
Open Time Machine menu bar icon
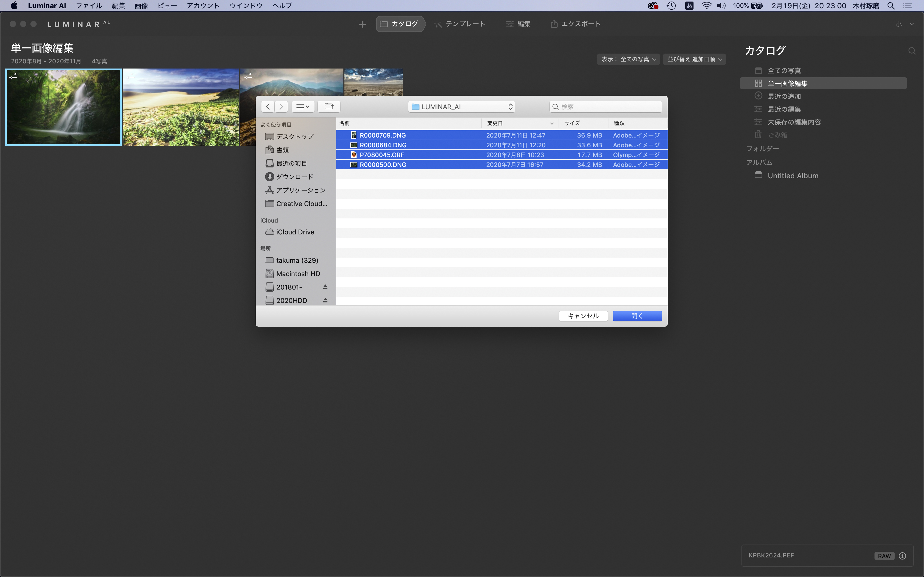pos(671,6)
